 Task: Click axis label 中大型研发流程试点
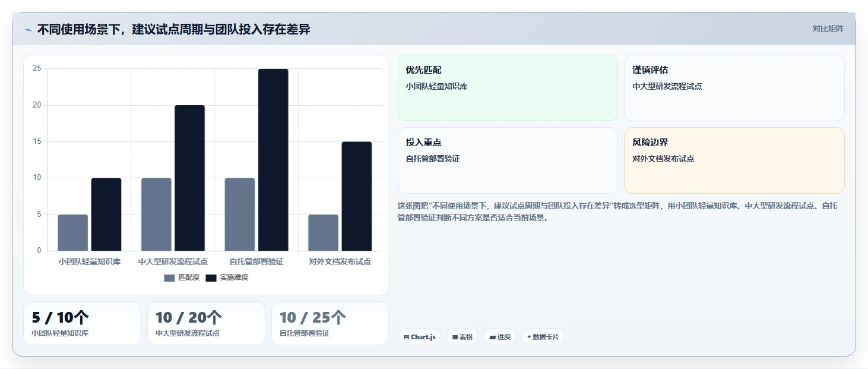(x=173, y=261)
